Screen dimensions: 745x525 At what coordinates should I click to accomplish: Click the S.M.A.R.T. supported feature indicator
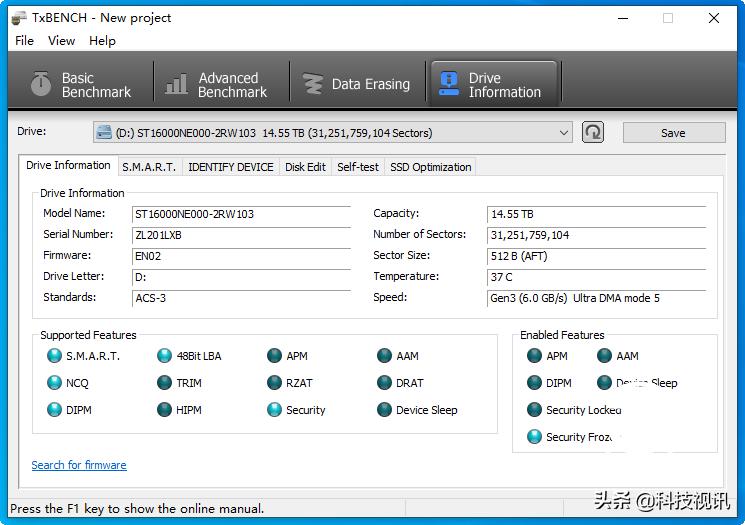pyautogui.click(x=55, y=356)
